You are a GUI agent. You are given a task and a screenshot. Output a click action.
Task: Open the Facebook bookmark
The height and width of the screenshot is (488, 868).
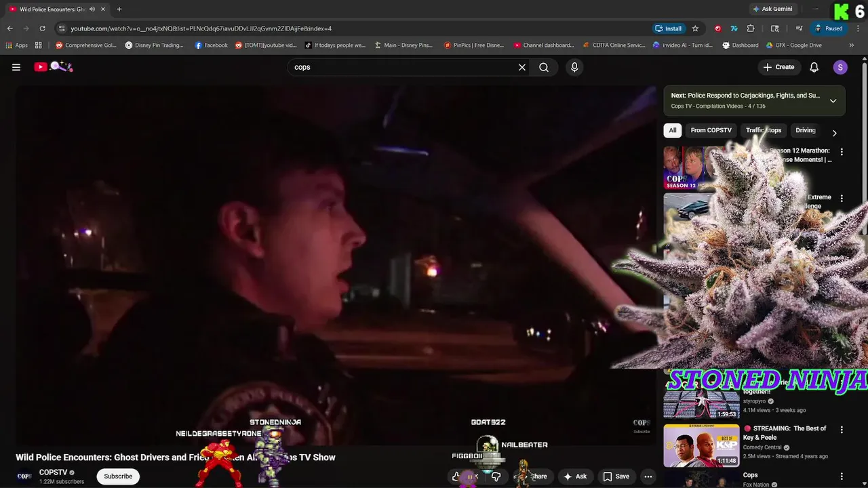tap(212, 45)
